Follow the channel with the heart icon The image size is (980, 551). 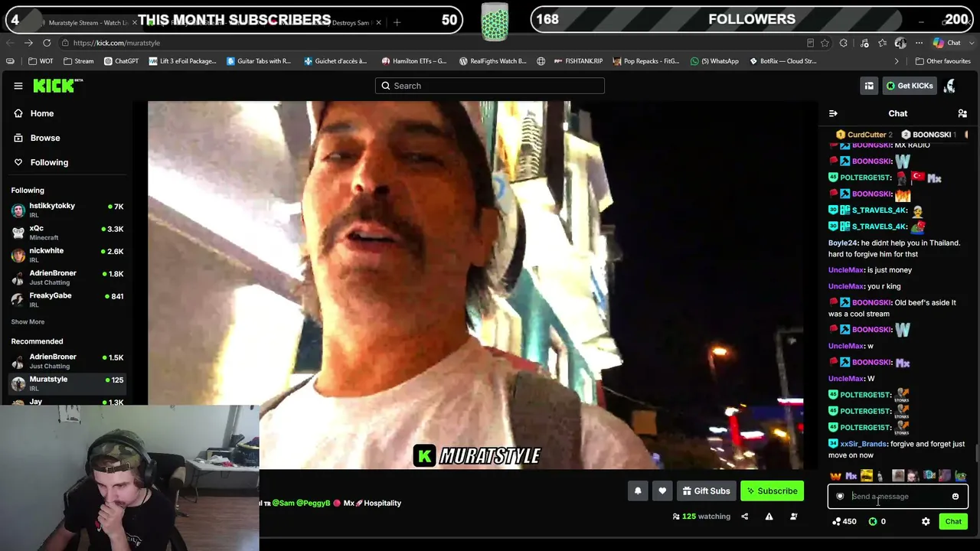(662, 491)
